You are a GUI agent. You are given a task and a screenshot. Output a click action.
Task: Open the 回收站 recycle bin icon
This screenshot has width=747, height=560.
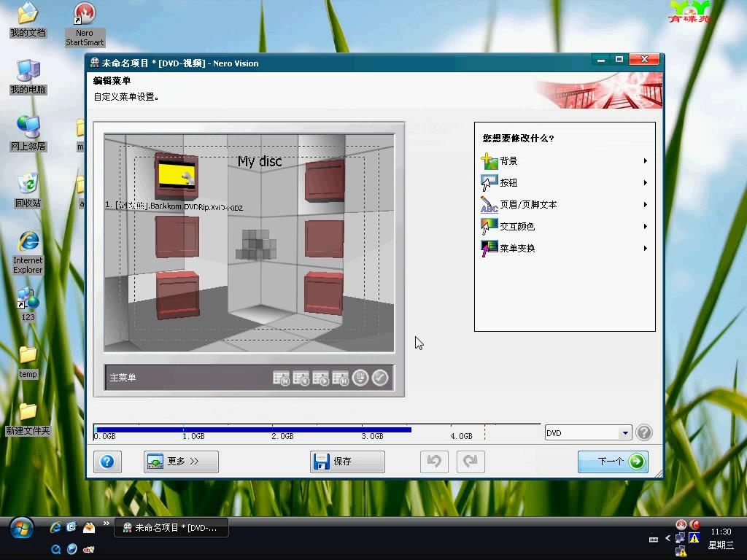click(28, 190)
